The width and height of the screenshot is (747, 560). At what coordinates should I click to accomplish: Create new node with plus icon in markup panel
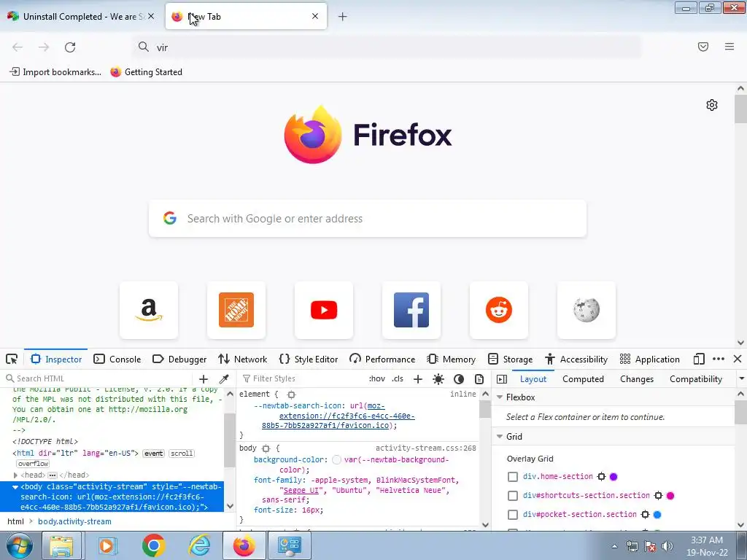click(x=204, y=379)
